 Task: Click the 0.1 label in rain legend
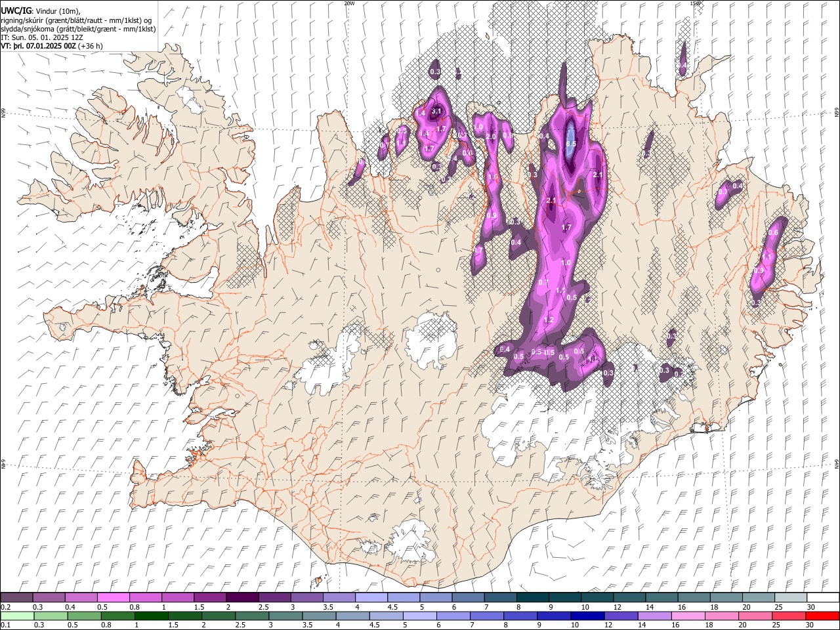click(5, 625)
